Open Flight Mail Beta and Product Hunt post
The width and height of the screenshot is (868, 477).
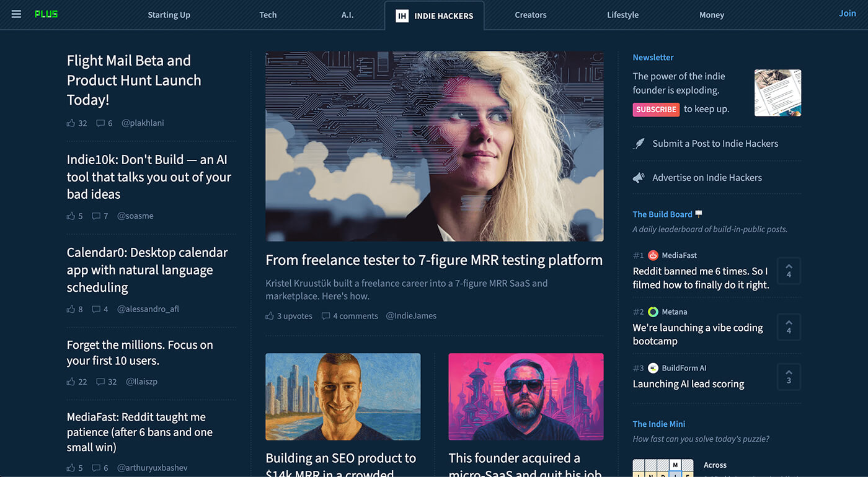pyautogui.click(x=134, y=80)
